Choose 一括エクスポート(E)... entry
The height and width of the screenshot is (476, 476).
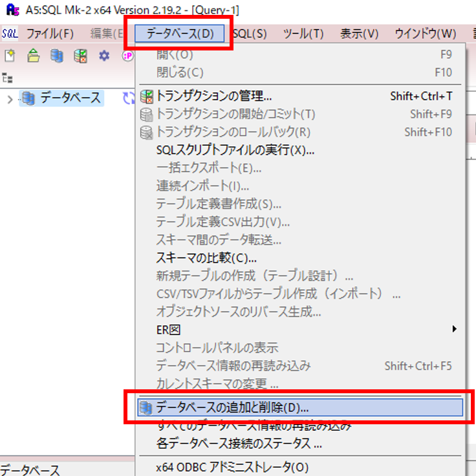tap(301, 168)
